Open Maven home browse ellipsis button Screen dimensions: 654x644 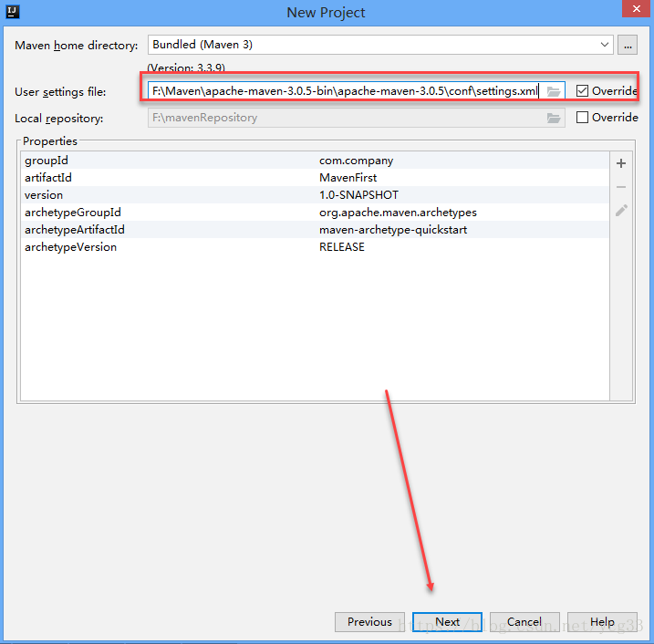pyautogui.click(x=628, y=45)
